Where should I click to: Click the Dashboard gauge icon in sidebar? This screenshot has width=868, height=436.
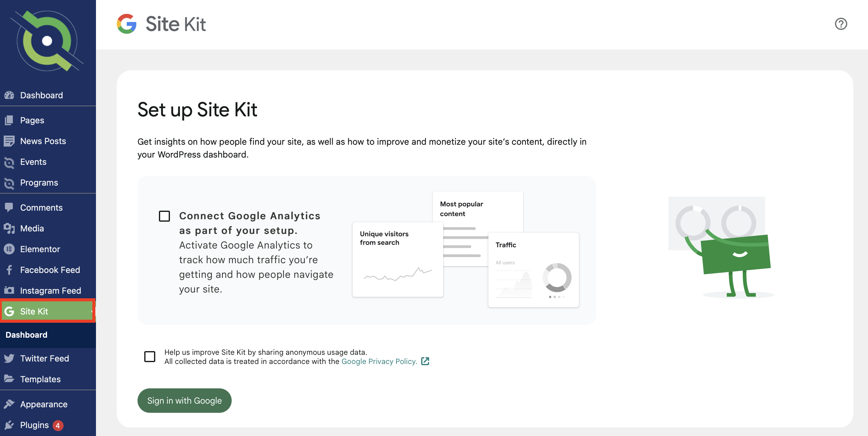point(9,95)
